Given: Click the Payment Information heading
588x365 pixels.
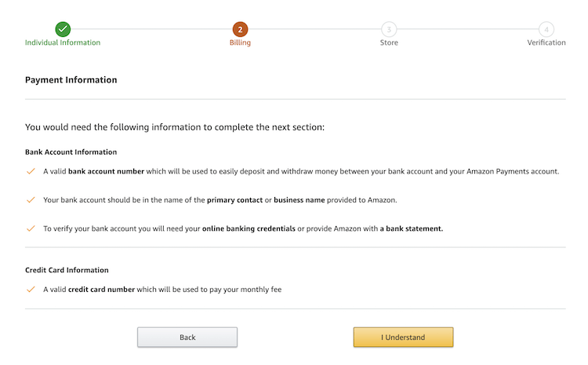Looking at the screenshot, I should pyautogui.click(x=71, y=80).
